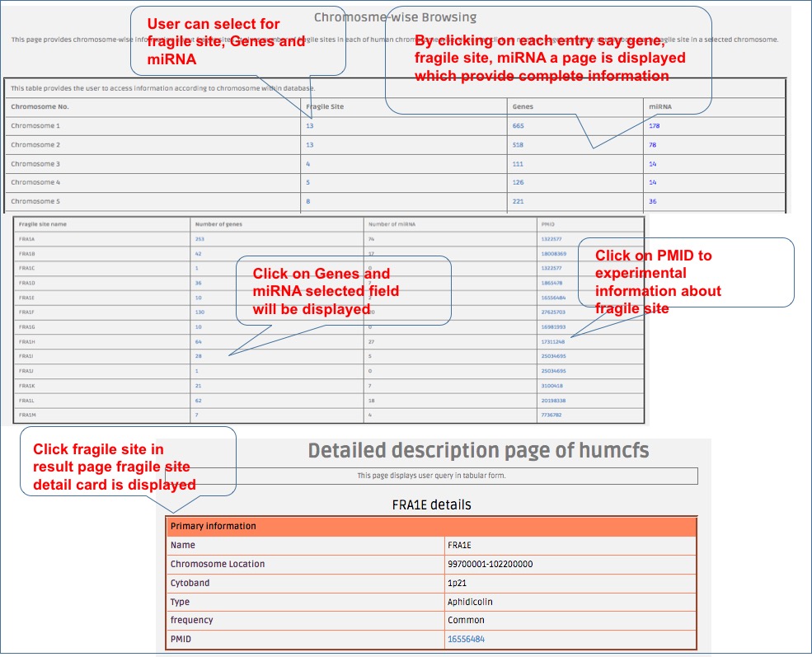Open PMID 18008369 for FRA1B
812x657 pixels.
point(554,254)
